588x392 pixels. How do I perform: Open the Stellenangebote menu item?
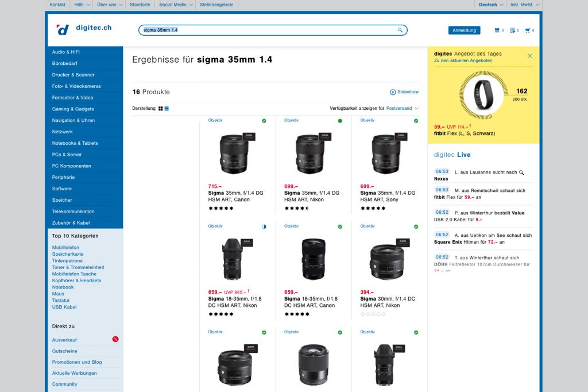coord(216,5)
